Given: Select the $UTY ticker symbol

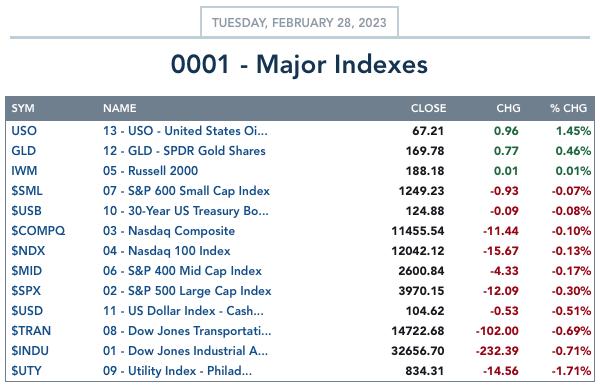Looking at the screenshot, I should click(x=26, y=371).
